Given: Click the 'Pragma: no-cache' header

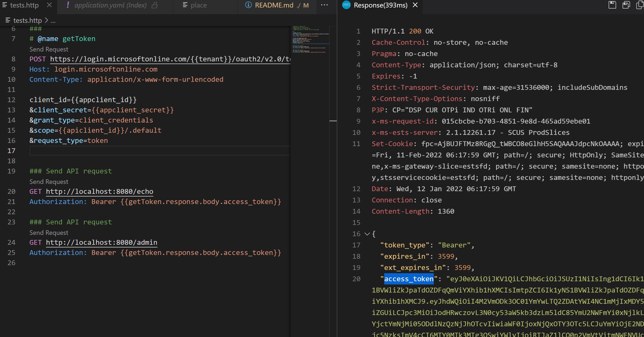Looking at the screenshot, I should tap(405, 54).
